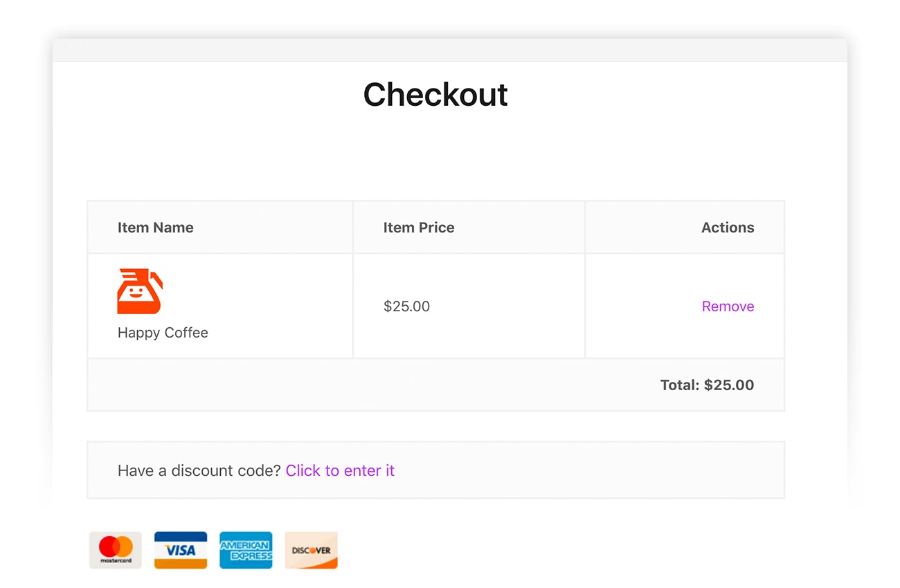
Task: Click the orange Happy Coffee pot icon
Action: click(x=139, y=291)
